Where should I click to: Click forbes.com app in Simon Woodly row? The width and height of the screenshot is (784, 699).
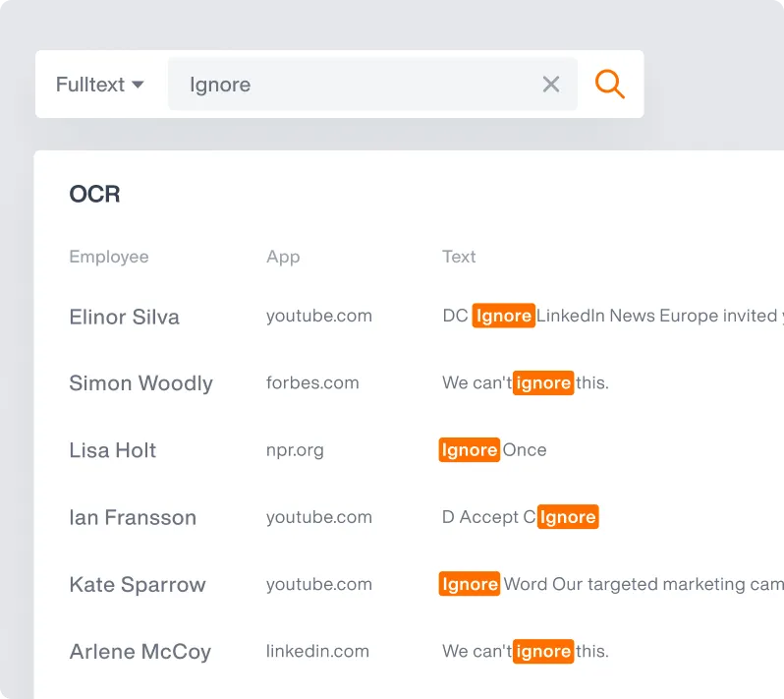(x=312, y=382)
